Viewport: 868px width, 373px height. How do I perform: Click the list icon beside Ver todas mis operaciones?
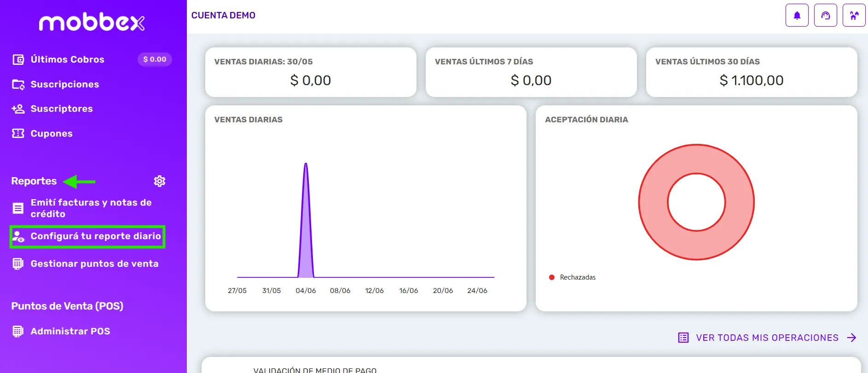683,338
